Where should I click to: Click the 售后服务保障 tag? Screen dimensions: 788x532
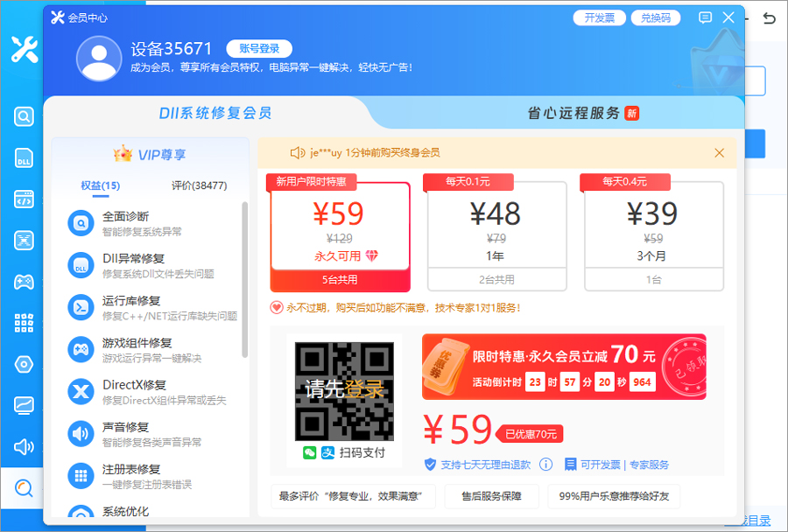pos(491,496)
